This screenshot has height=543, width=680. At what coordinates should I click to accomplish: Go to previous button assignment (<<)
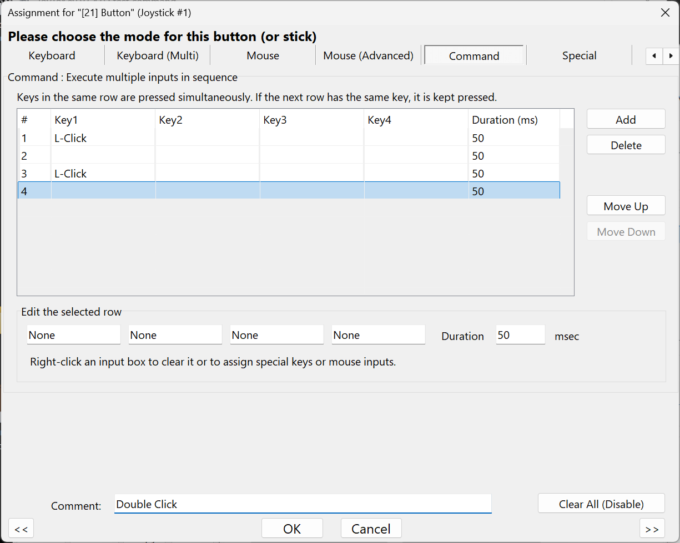coord(21,529)
